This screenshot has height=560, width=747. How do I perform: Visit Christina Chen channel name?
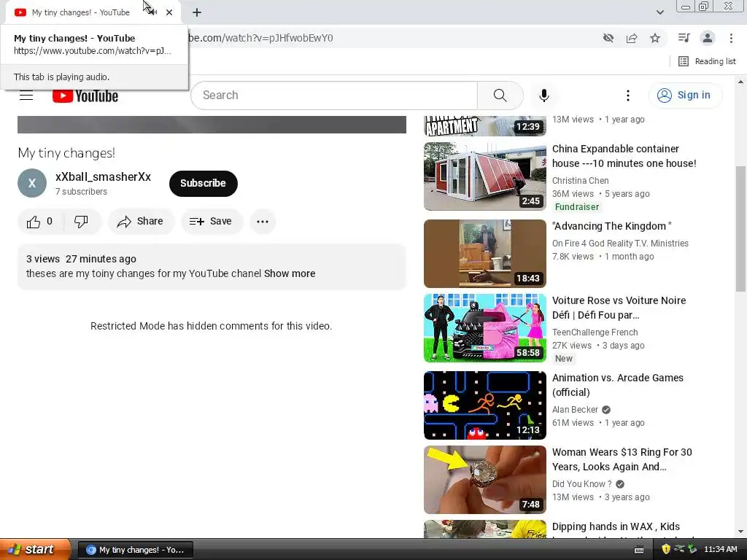tap(580, 181)
